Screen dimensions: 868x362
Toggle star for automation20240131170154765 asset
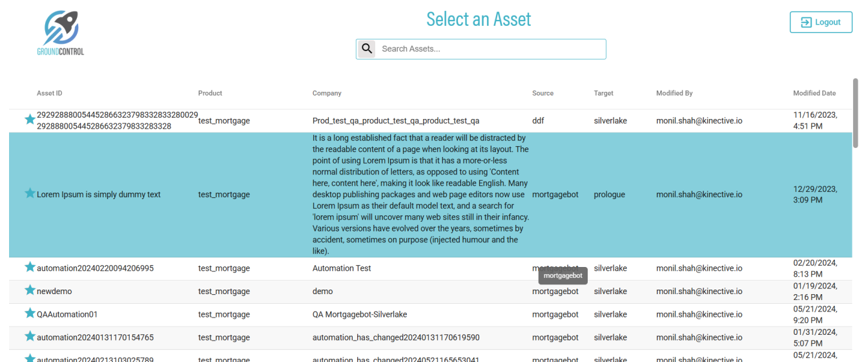tap(30, 336)
